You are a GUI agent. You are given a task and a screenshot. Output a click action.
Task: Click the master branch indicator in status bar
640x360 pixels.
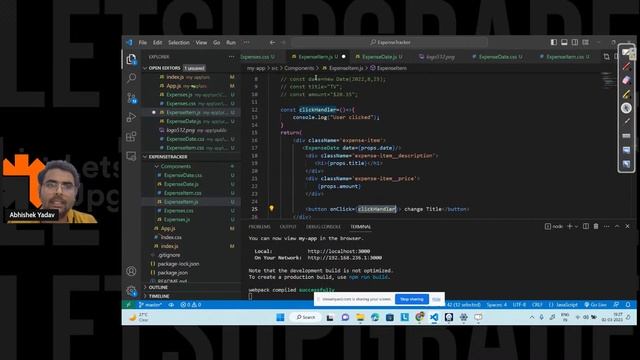(150, 305)
